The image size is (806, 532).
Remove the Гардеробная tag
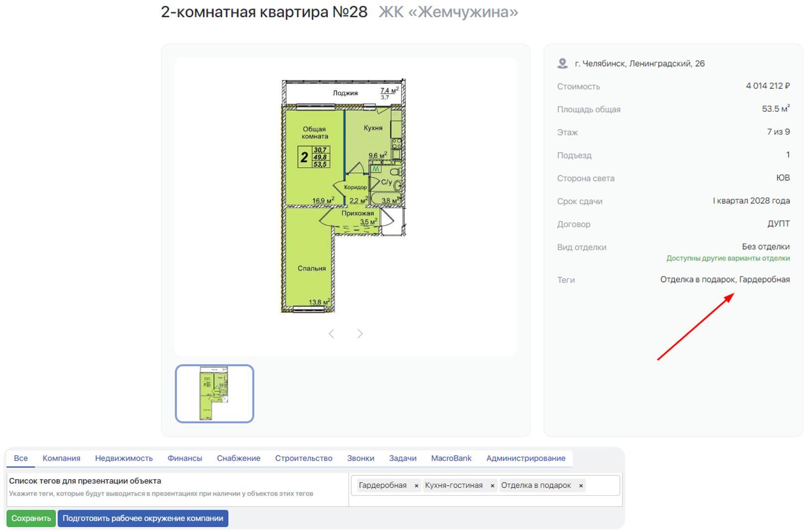416,486
